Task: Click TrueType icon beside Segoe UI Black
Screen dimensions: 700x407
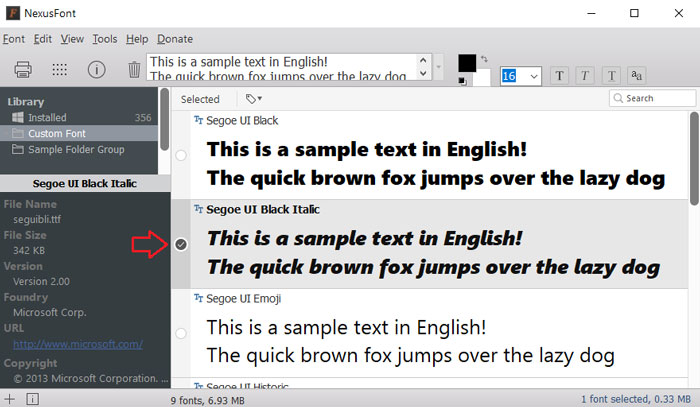Action: point(199,120)
